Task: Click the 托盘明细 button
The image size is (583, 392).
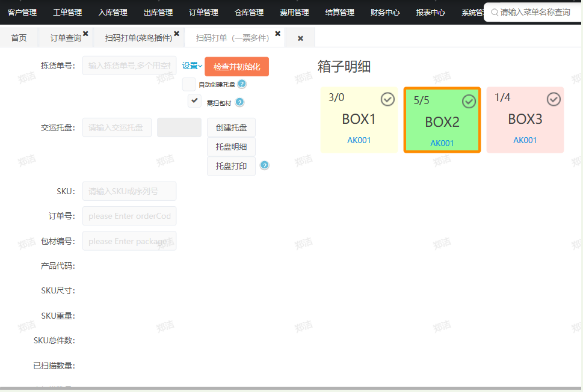Action: [x=231, y=147]
